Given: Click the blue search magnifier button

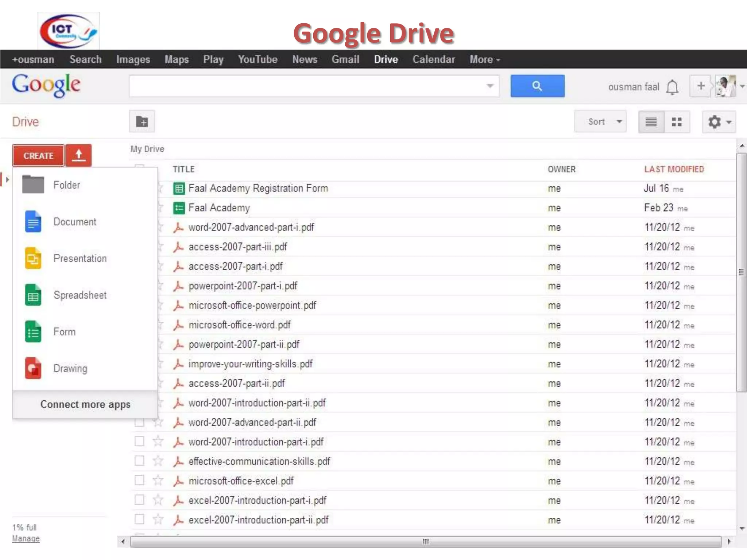Looking at the screenshot, I should [537, 86].
